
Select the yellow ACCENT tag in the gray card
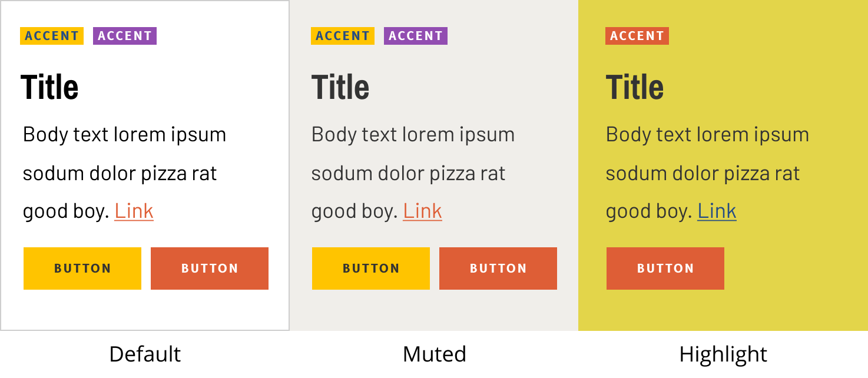(343, 36)
